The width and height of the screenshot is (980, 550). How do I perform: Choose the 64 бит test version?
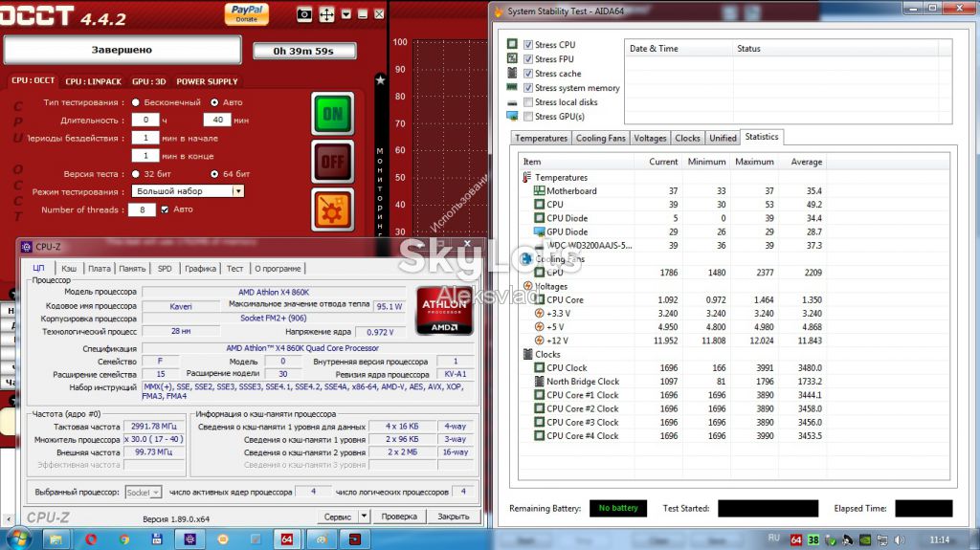[x=214, y=174]
